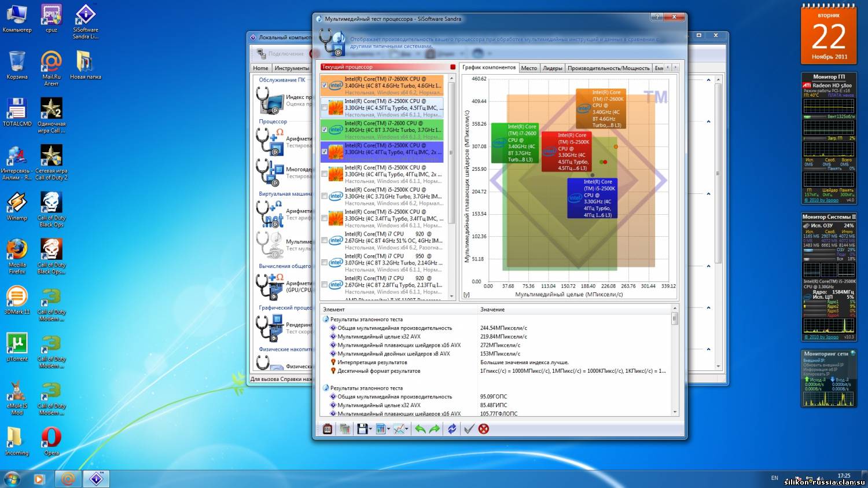The width and height of the screenshot is (868, 488).
Task: Collapse Графический процессор section chevron in background window
Action: (709, 307)
